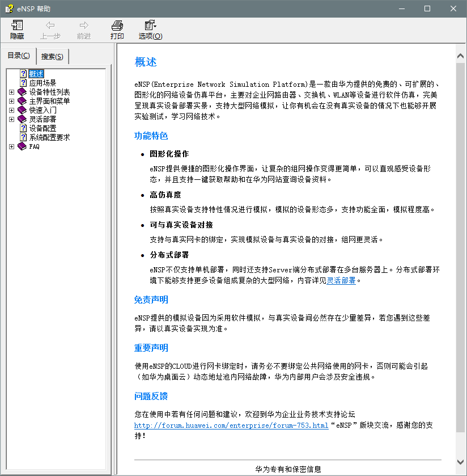Click the question-mark page icon beside 系统配置要求
Image resolution: width=467 pixels, height=476 pixels.
pyautogui.click(x=23, y=137)
